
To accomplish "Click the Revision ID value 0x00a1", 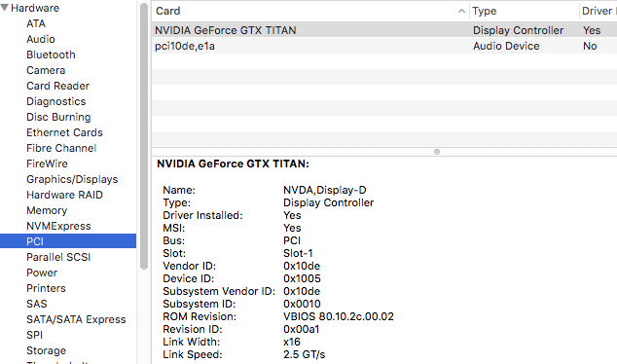I will pyautogui.click(x=302, y=329).
